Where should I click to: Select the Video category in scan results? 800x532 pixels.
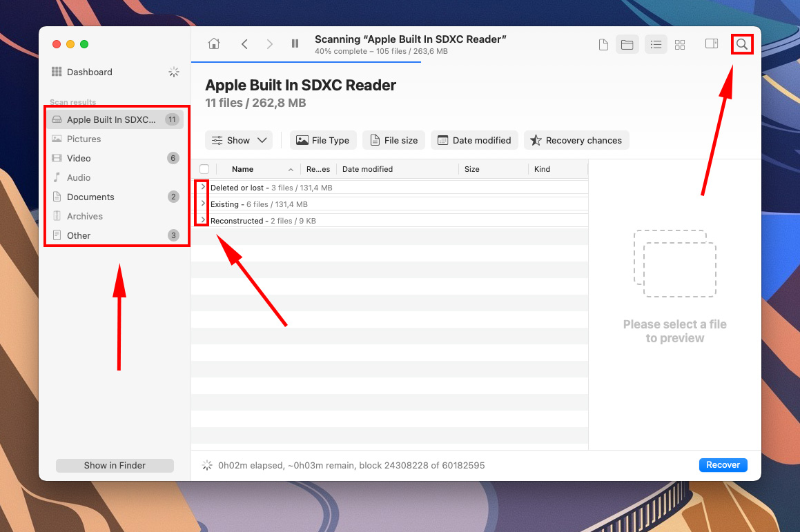pos(79,158)
